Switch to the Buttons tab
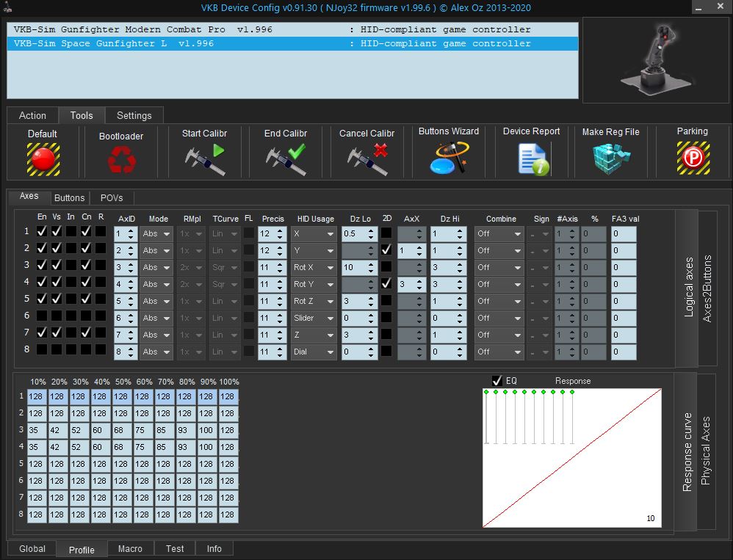The image size is (733, 560). (70, 197)
